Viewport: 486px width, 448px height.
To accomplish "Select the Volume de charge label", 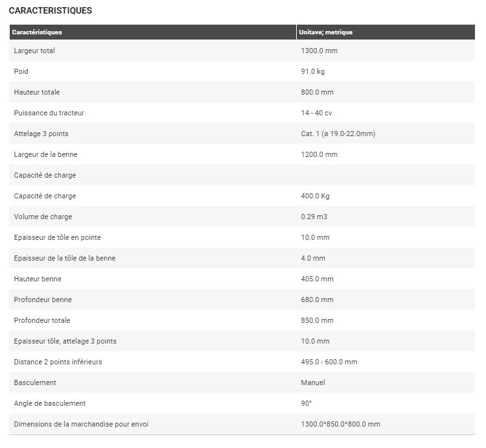I will click(x=43, y=217).
